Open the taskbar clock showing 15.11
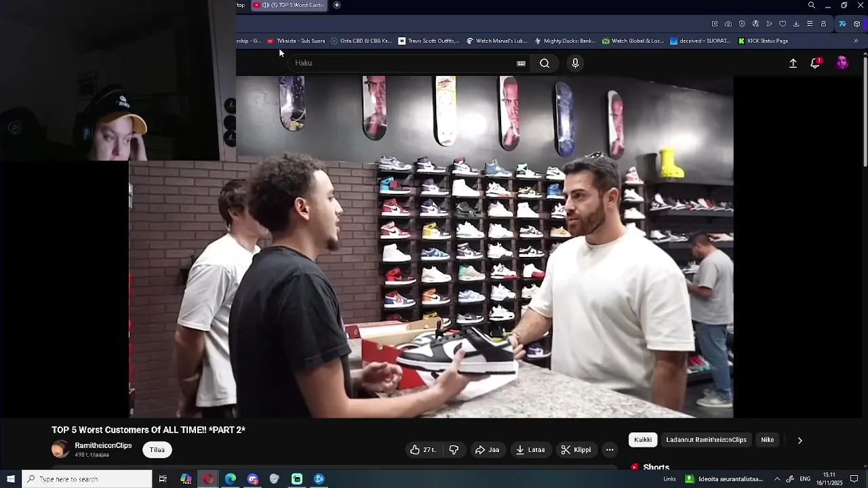Viewport: 868px width, 488px height. [829, 479]
